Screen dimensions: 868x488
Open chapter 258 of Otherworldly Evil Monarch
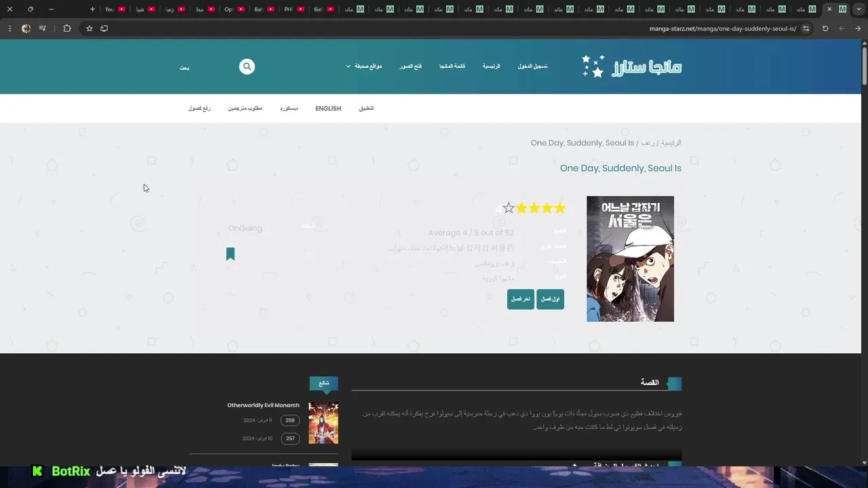click(290, 420)
